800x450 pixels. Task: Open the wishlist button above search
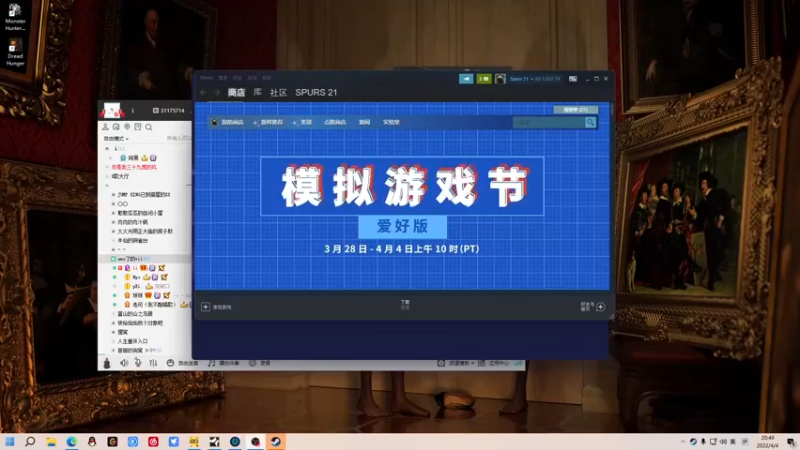576,110
